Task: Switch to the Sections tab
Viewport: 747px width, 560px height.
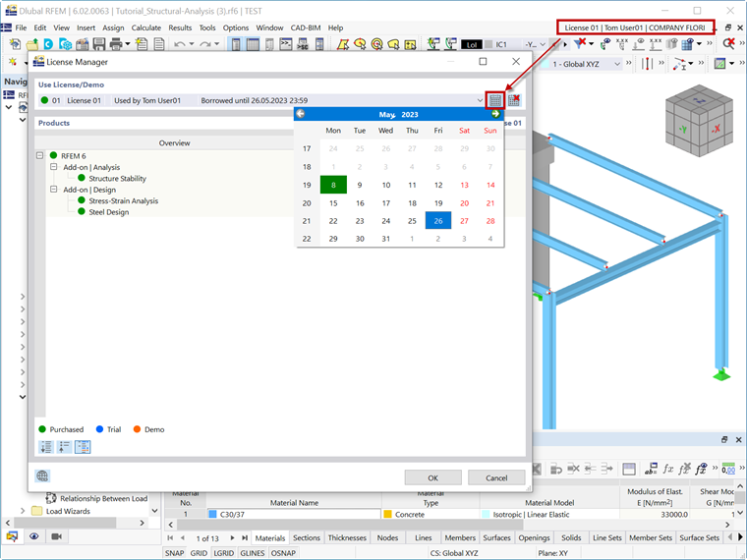Action: pyautogui.click(x=307, y=537)
